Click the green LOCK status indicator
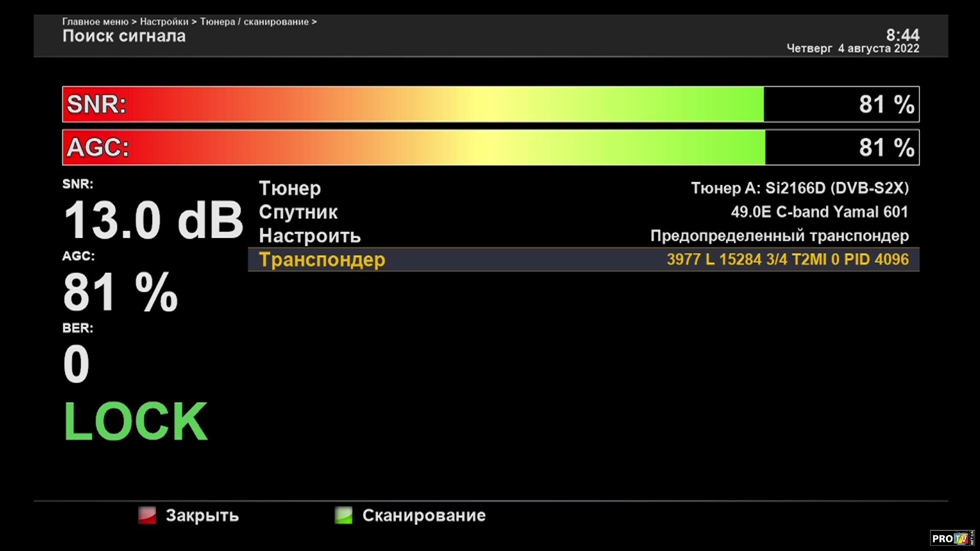Screen dimensions: 980x551 [x=136, y=421]
